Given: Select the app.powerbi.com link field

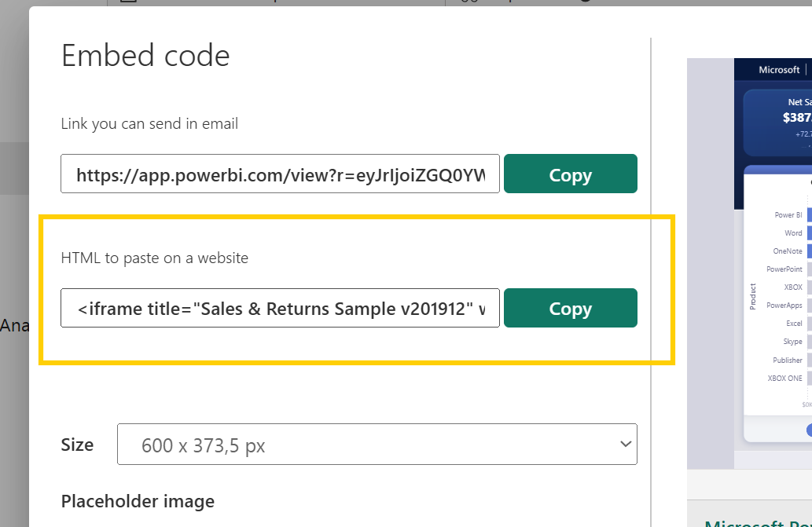Looking at the screenshot, I should click(x=280, y=174).
